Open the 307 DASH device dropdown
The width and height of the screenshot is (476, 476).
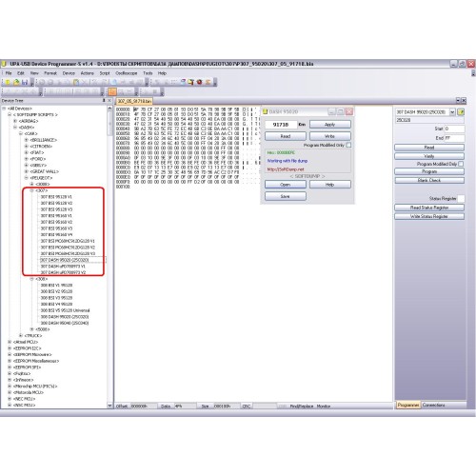point(452,112)
